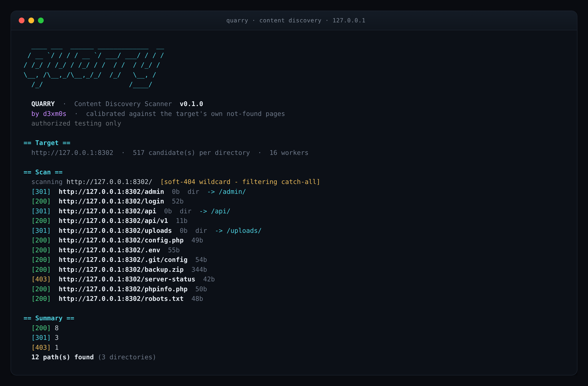Click the [403] status code beside server-status
The height and width of the screenshot is (386, 588).
tap(41, 279)
